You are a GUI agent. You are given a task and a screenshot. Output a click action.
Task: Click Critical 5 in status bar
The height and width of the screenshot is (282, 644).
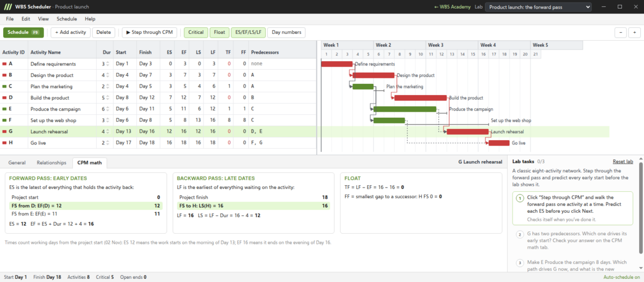click(104, 277)
